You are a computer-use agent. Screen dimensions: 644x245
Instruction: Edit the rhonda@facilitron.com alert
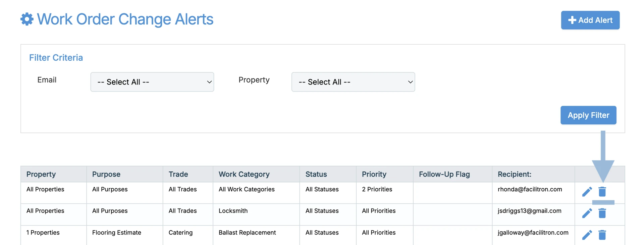tap(587, 192)
